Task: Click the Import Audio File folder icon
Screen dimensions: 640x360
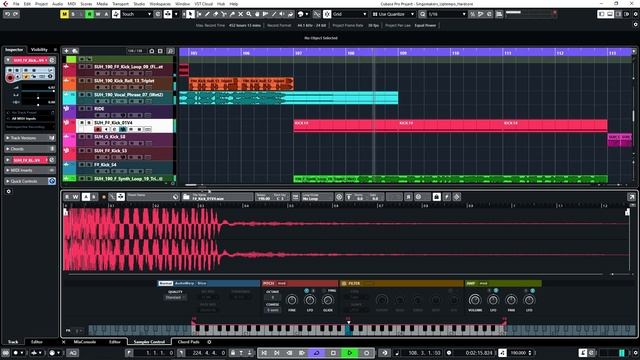Action: [x=186, y=197]
